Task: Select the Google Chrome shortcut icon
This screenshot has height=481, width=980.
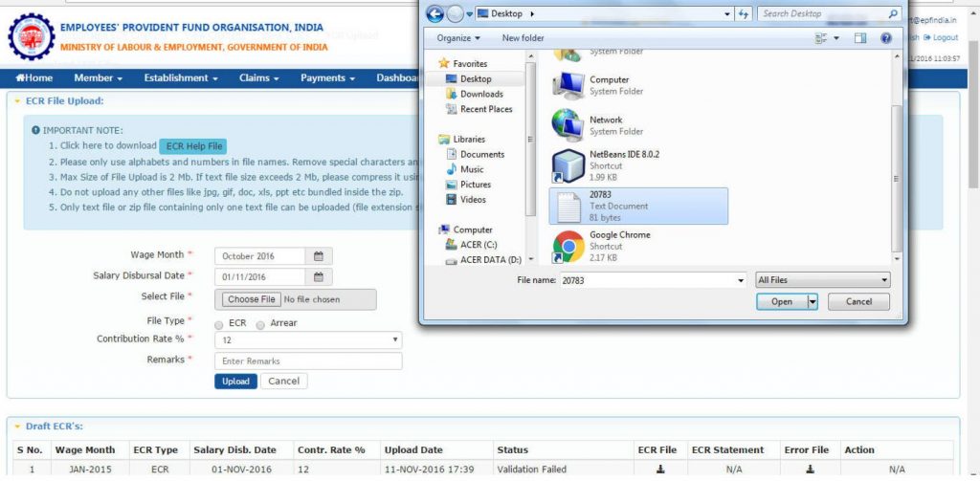Action: (x=568, y=246)
